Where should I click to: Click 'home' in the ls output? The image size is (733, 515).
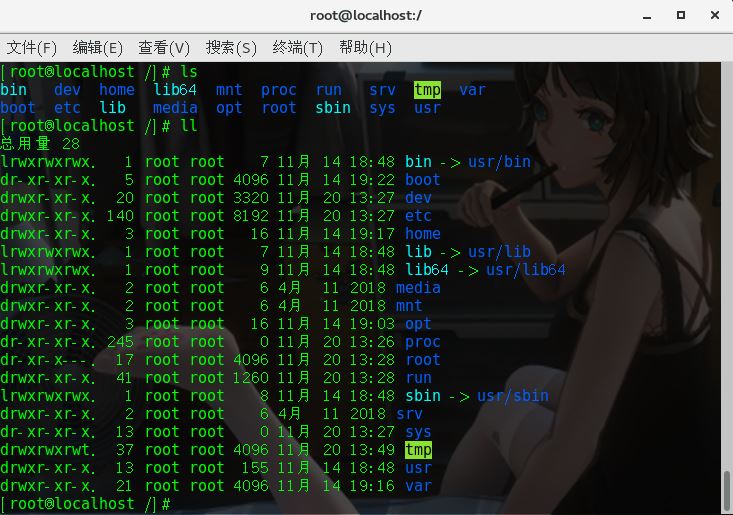point(117,90)
